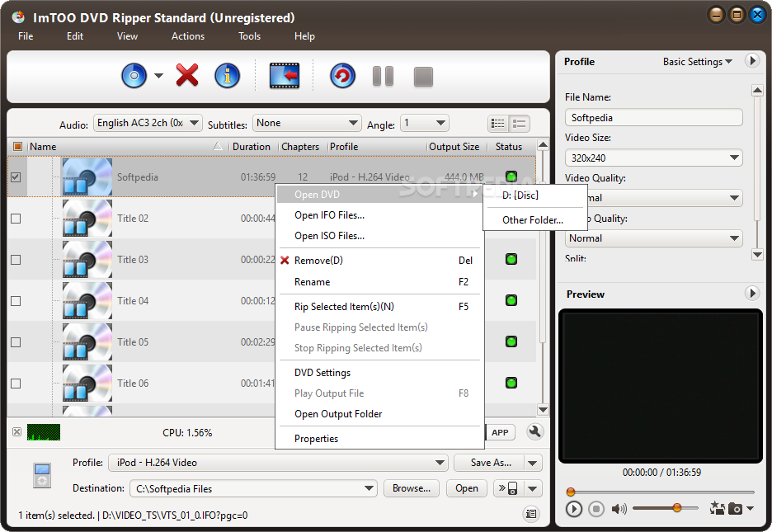Choose Other Folder in submenu
This screenshot has height=532, width=772.
point(535,220)
